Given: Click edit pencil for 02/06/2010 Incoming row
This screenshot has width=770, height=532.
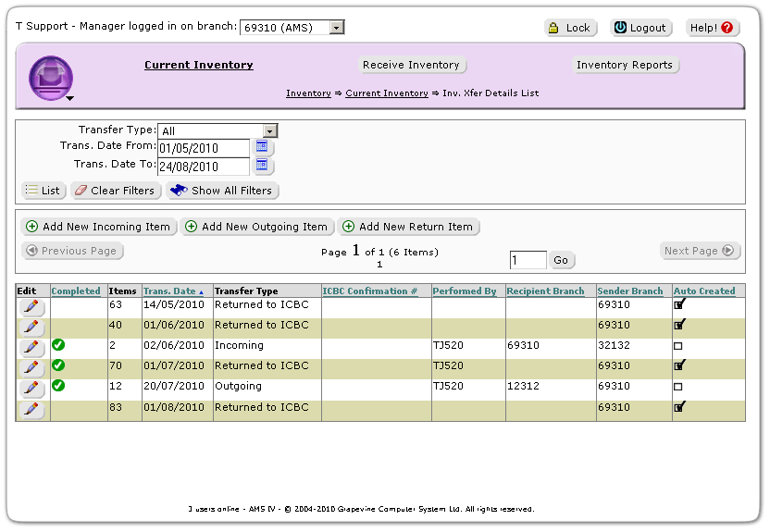Looking at the screenshot, I should [31, 347].
